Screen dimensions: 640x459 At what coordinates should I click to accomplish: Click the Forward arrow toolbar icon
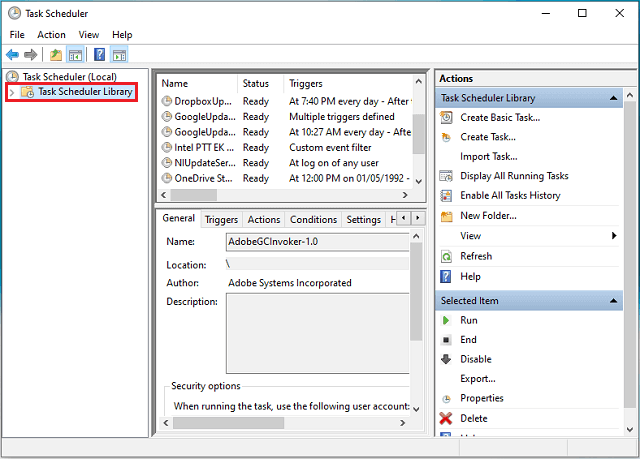click(31, 54)
